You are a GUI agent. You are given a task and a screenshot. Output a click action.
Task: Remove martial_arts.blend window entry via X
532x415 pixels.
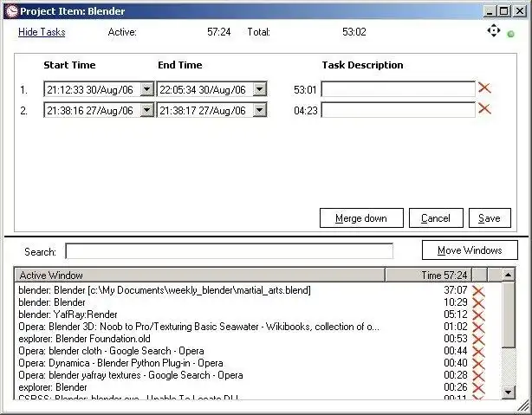coord(478,291)
